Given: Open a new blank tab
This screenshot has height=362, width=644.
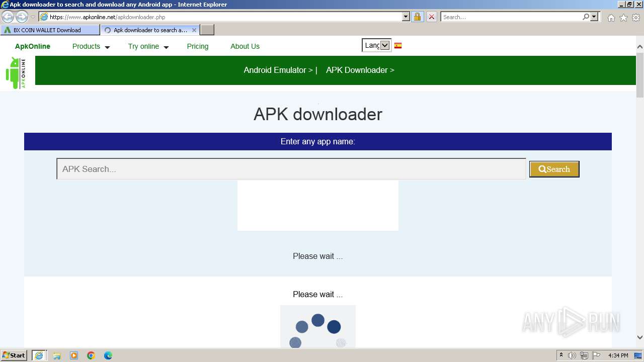Looking at the screenshot, I should click(x=207, y=30).
